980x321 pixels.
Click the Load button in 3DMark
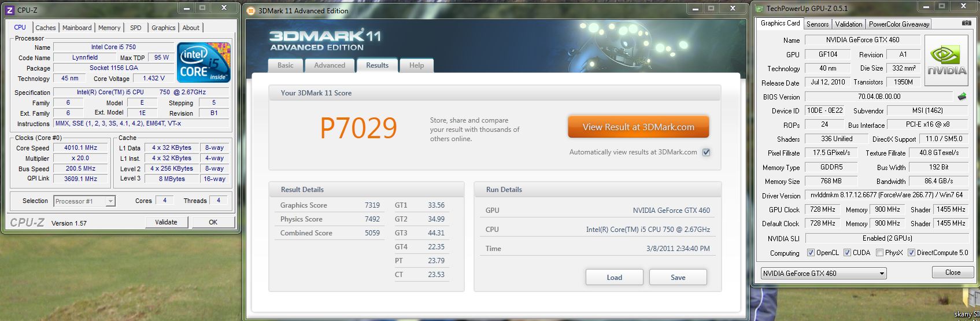click(x=615, y=277)
